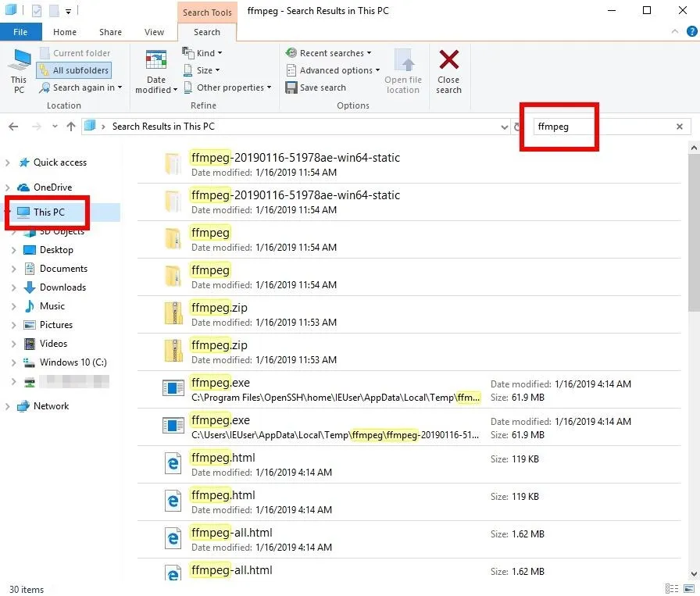Select first ffmpeg-all.html result
Image resolution: width=700 pixels, height=596 pixels.
click(409, 539)
